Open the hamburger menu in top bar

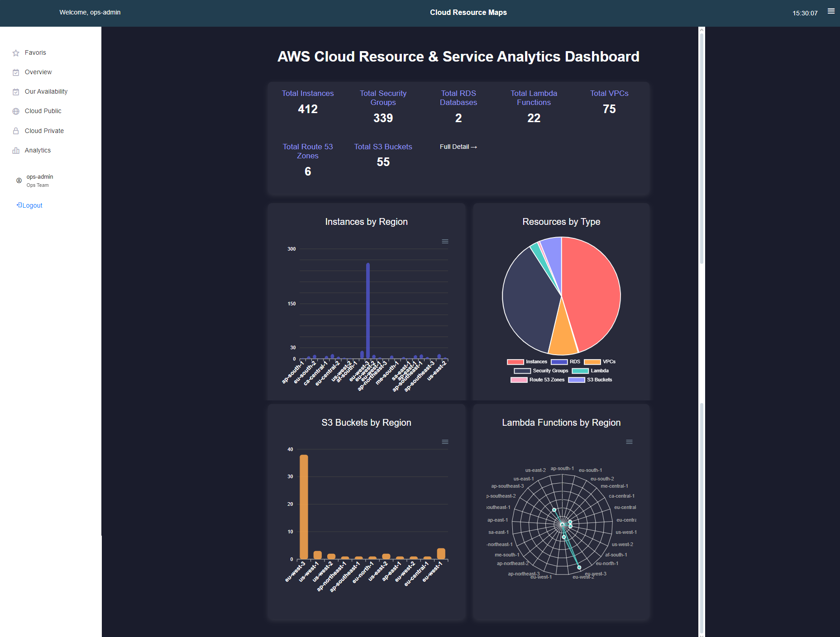[x=831, y=11]
